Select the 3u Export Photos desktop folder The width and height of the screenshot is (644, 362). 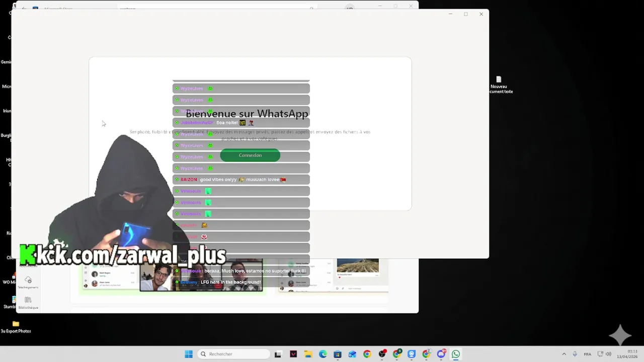point(16,327)
